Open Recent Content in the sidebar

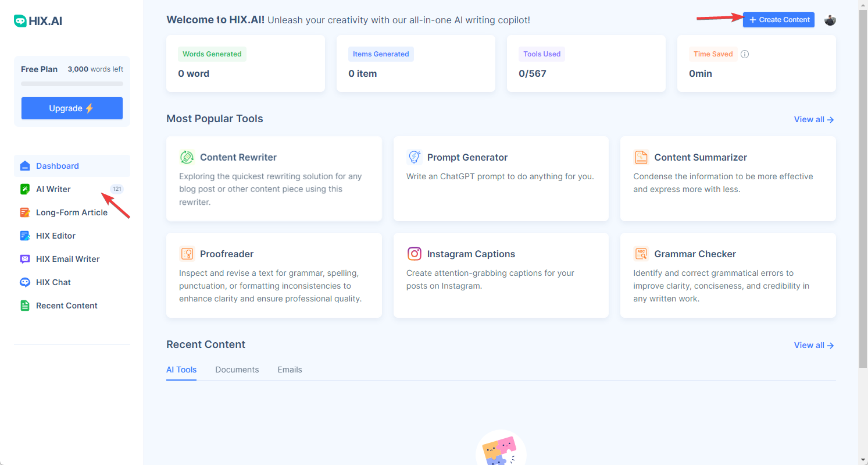click(72, 306)
